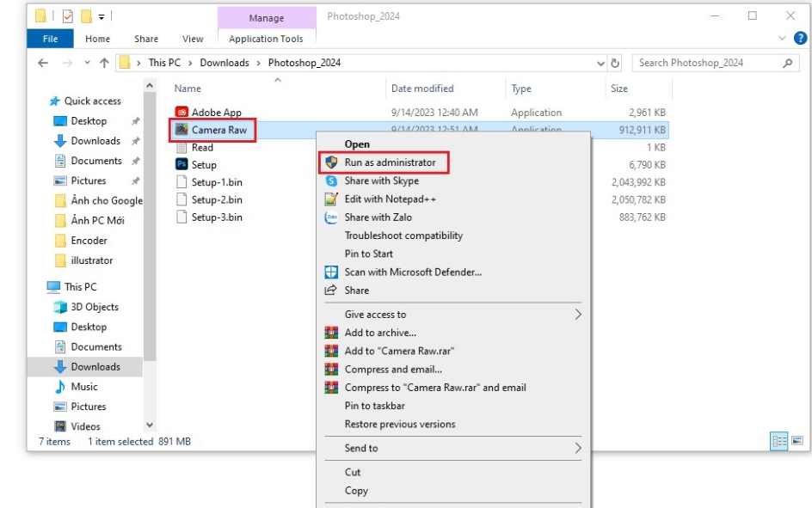Open the address bar history dropdown
Screen dimensions: 812x508
601,64
